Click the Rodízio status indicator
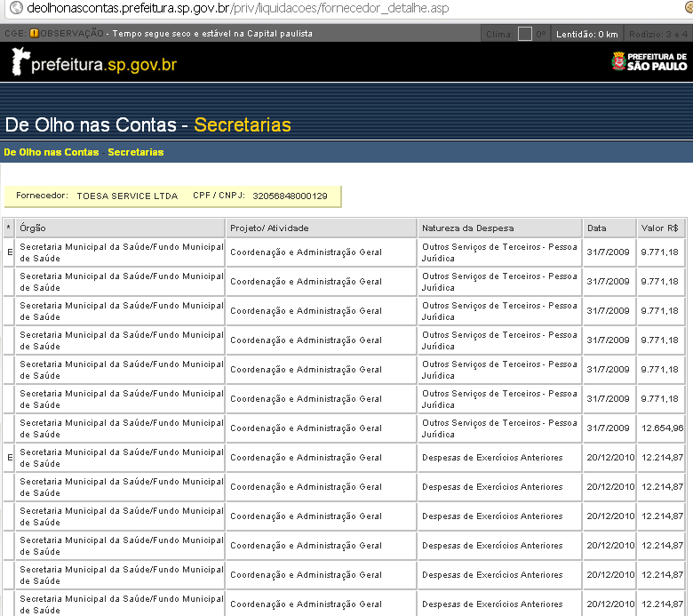 pyautogui.click(x=657, y=34)
